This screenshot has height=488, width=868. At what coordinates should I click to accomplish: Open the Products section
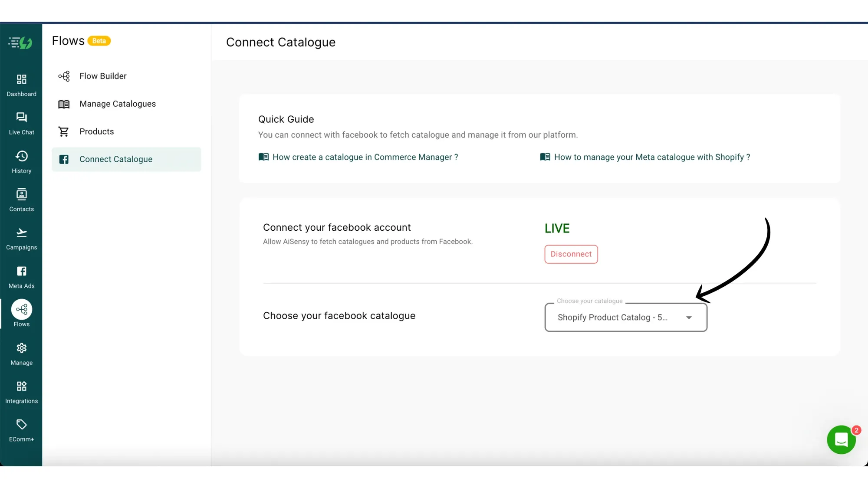click(96, 131)
